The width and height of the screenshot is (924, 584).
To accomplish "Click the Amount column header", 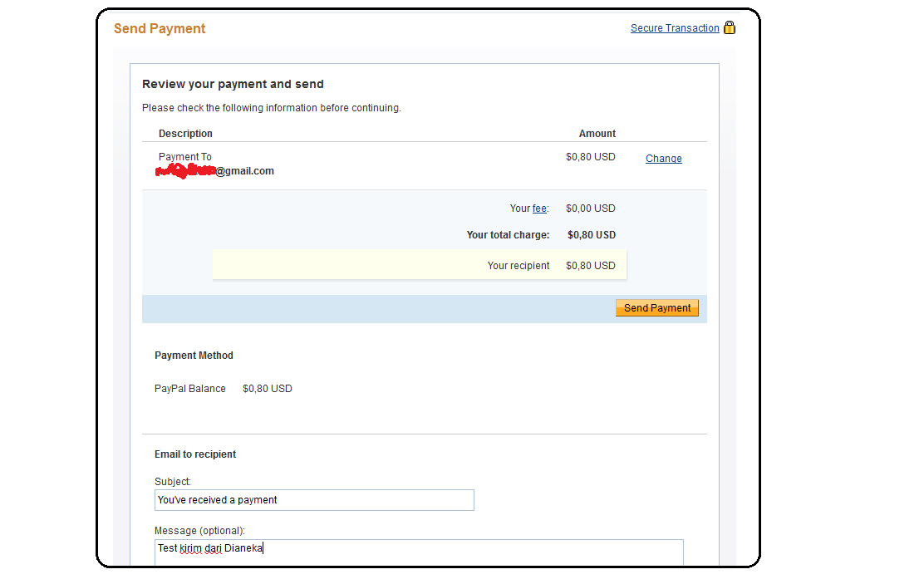I will (597, 134).
